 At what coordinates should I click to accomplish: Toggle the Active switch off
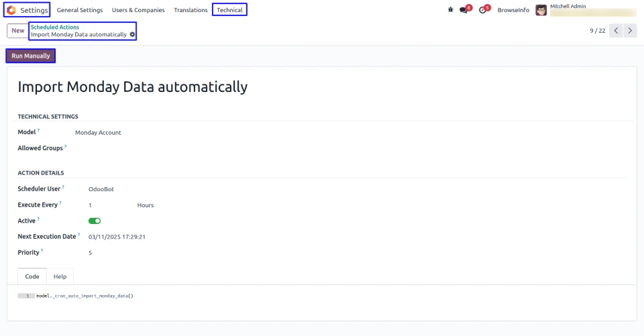click(95, 221)
